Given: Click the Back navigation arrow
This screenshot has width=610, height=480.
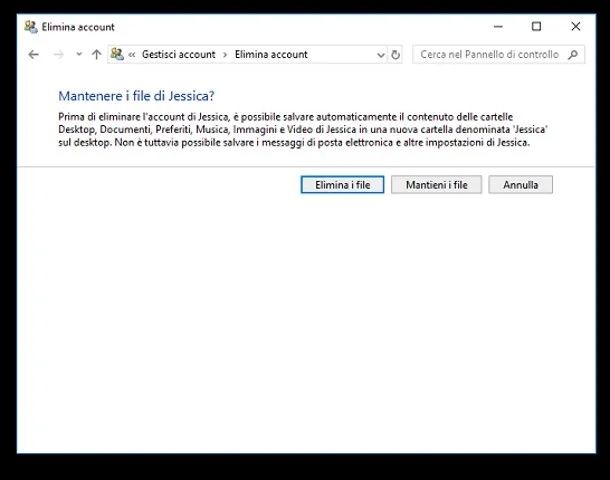Looking at the screenshot, I should tap(34, 54).
